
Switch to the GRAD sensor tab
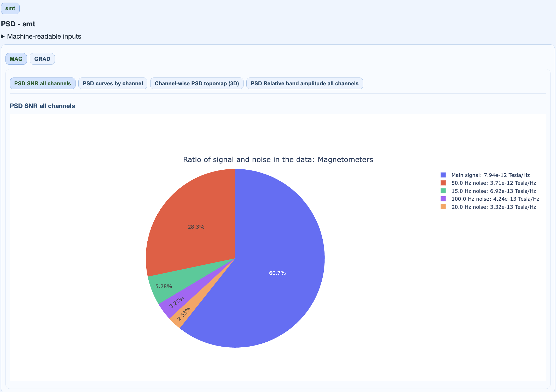(x=42, y=59)
